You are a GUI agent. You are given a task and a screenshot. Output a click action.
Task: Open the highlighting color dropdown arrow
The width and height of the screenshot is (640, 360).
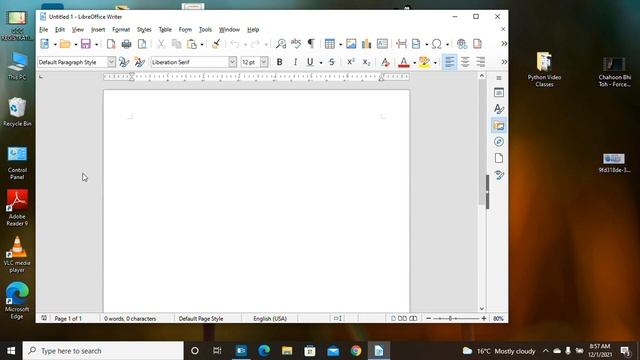point(435,62)
